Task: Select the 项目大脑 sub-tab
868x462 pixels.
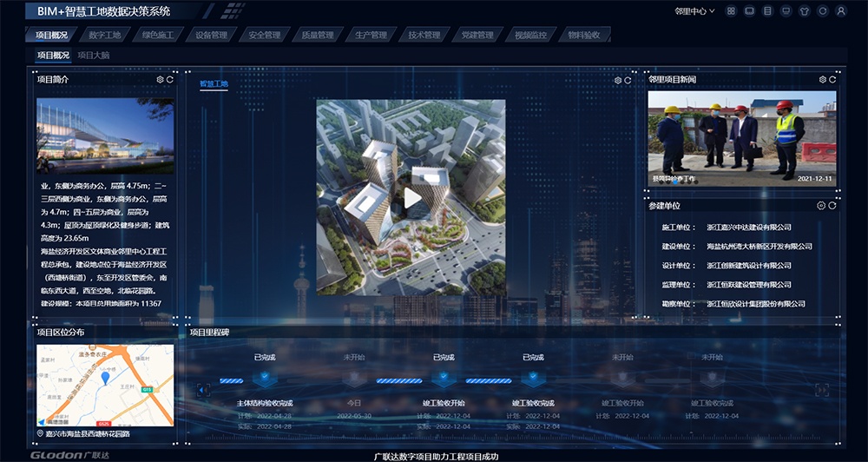Action: pos(93,56)
